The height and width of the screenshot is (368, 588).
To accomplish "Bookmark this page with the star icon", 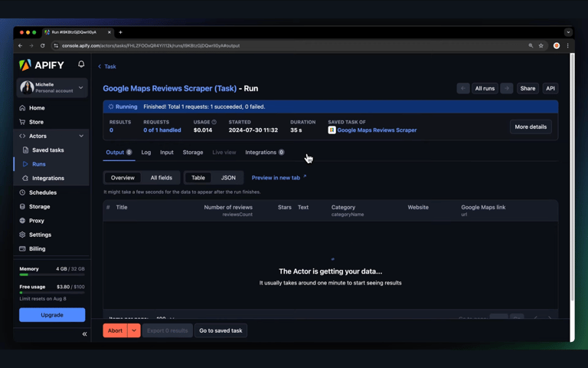I will (x=541, y=46).
